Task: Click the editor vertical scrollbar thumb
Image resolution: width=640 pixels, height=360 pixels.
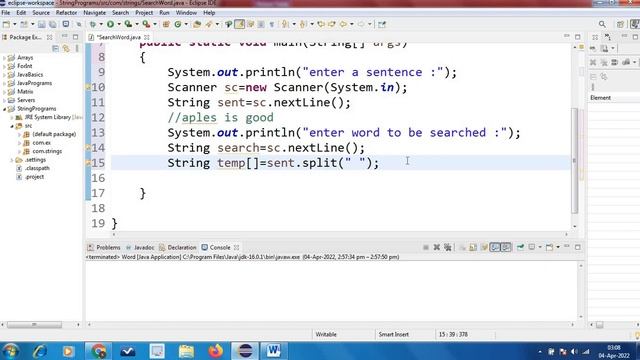Action: click(575, 160)
